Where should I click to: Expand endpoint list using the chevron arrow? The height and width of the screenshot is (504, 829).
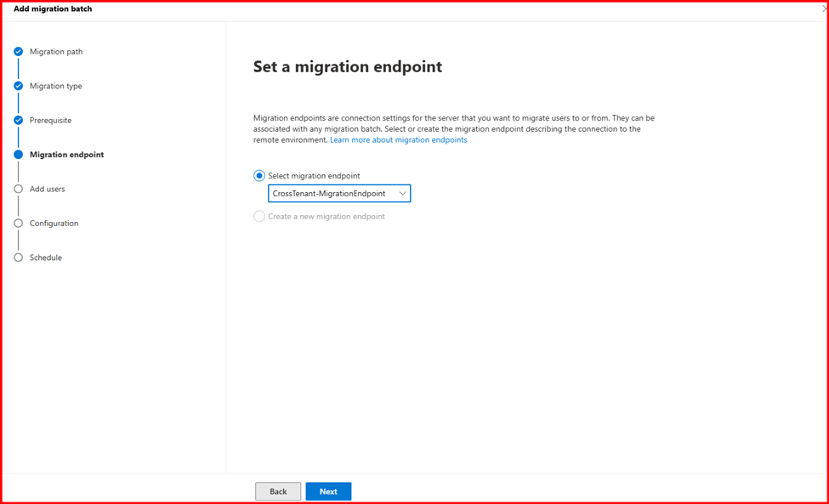click(x=402, y=194)
